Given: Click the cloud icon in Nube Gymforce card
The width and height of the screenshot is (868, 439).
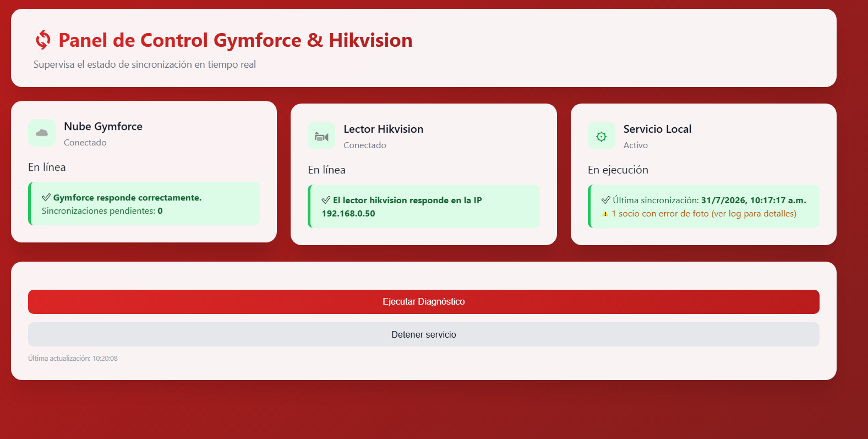Looking at the screenshot, I should pos(42,133).
